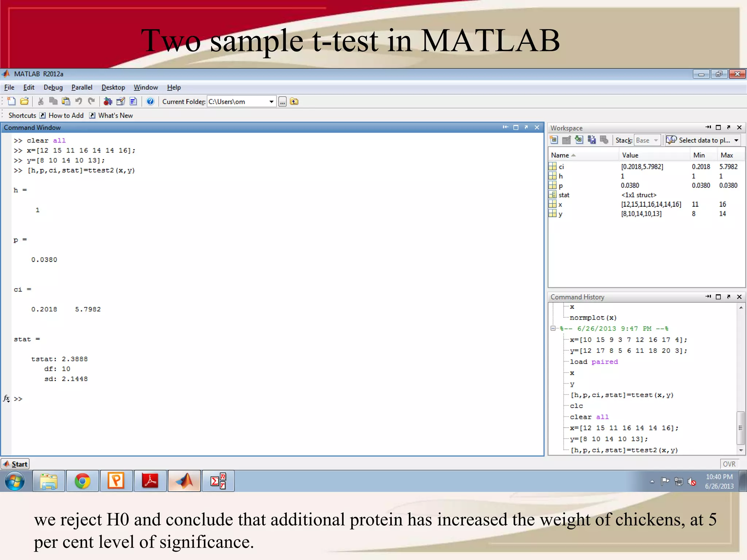Open the Window menu
Viewport: 747px width, 560px height.
pos(146,87)
